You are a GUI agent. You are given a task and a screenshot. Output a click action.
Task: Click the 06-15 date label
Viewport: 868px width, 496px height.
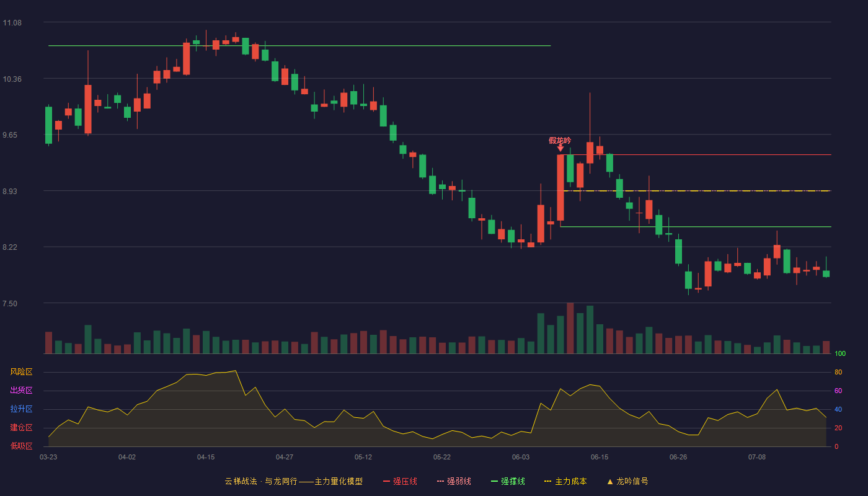[x=600, y=457]
